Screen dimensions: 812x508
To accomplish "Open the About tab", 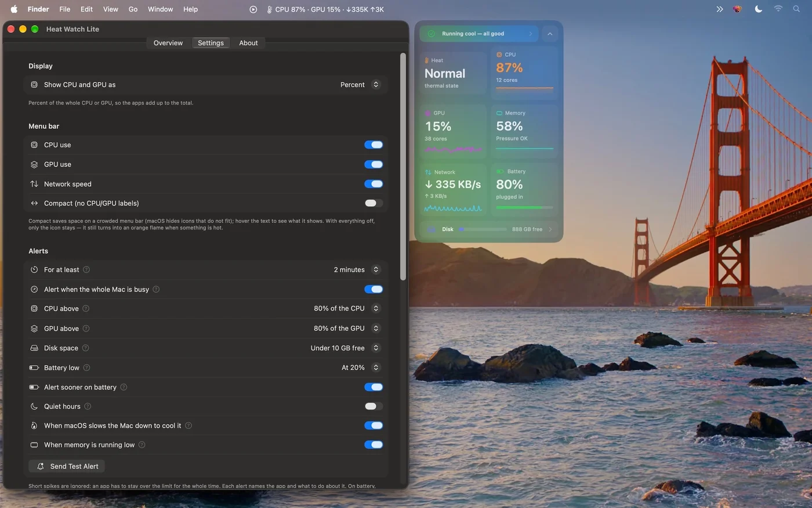I will click(x=248, y=43).
